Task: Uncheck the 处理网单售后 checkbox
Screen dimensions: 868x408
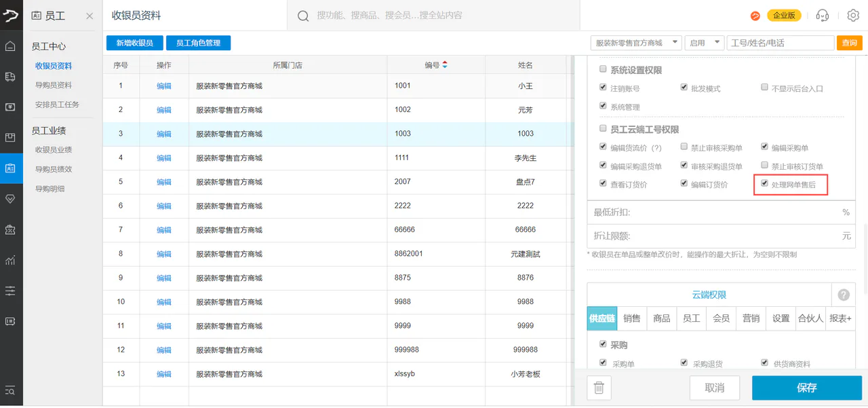Action: pos(765,183)
